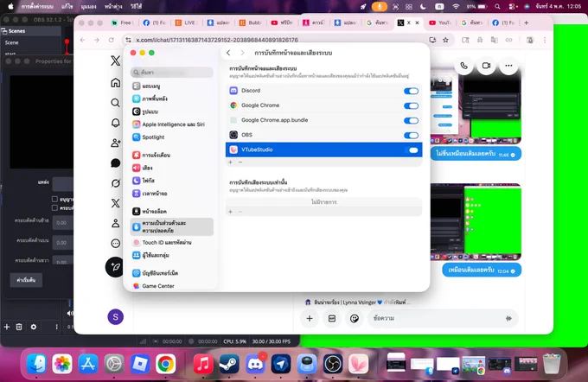Open a new Chrome tab
This screenshot has height=382, width=588.
coord(526,22)
